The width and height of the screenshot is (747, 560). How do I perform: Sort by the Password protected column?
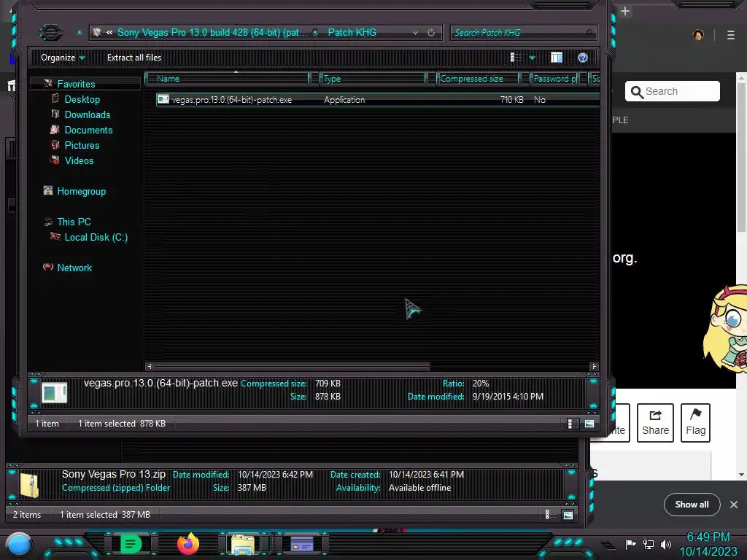tap(554, 79)
